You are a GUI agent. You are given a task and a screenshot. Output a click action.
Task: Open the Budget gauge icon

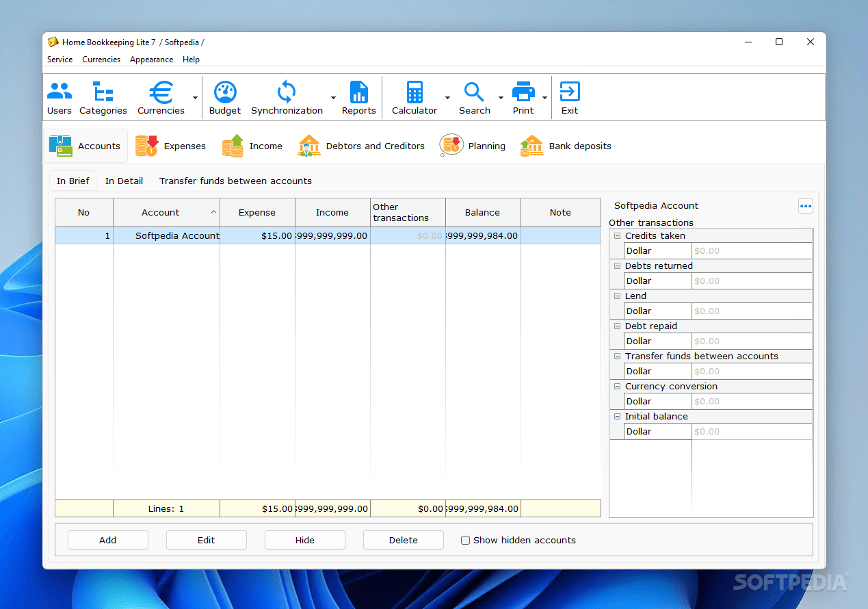pos(225,98)
